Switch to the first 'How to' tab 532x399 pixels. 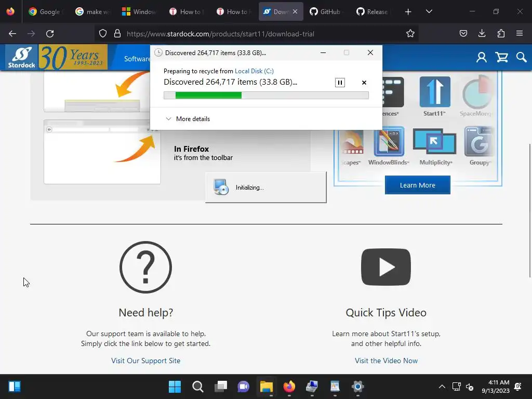(187, 12)
